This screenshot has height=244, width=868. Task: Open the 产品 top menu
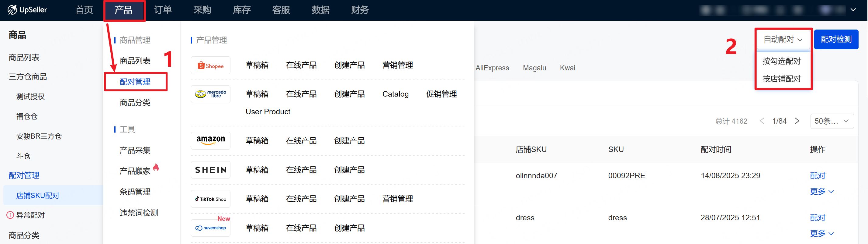point(123,10)
